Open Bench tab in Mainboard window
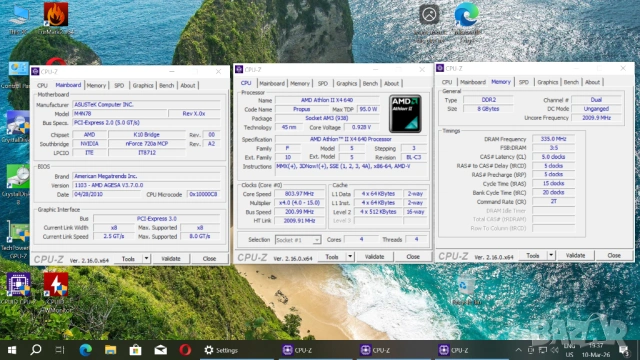This screenshot has height=360, width=640. (167, 85)
